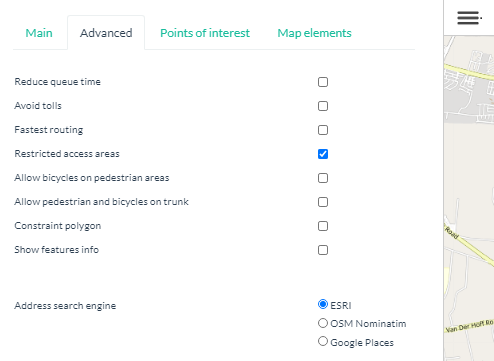This screenshot has width=494, height=361.
Task: Click the map's gray urban area
Action: click(470, 87)
